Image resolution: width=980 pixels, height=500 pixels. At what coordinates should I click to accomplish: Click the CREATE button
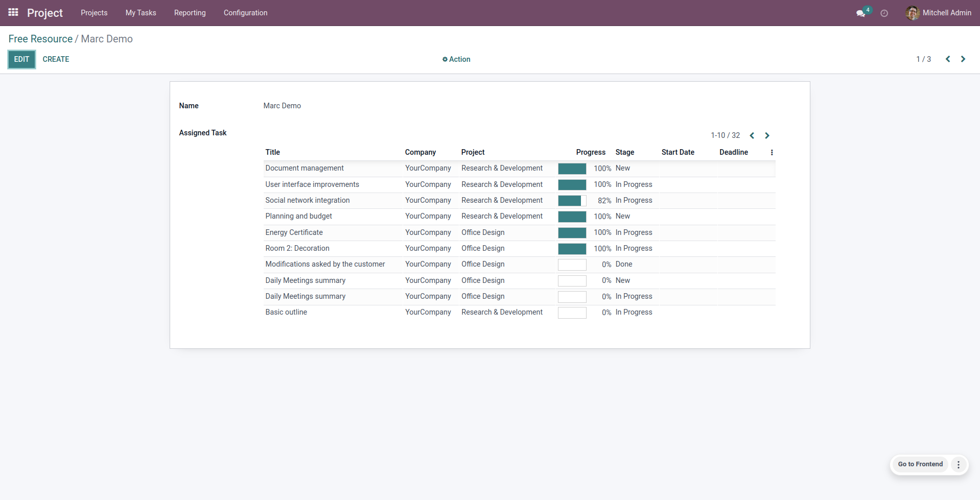click(56, 59)
